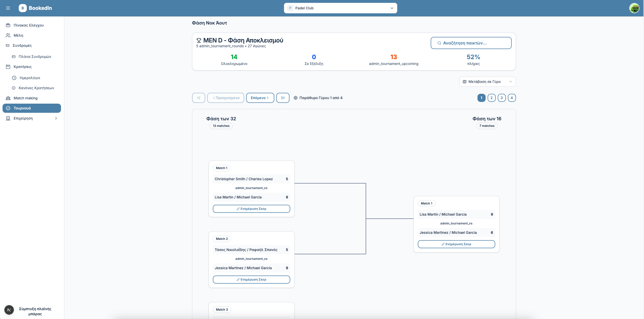The image size is (644, 319).
Task: Toggle the sidebar with the hamburger menu
Action: [x=8, y=8]
